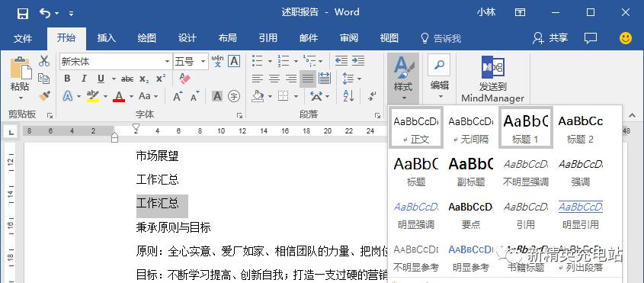Switch to the 设计 tab
This screenshot has height=283, width=644.
[x=187, y=38]
